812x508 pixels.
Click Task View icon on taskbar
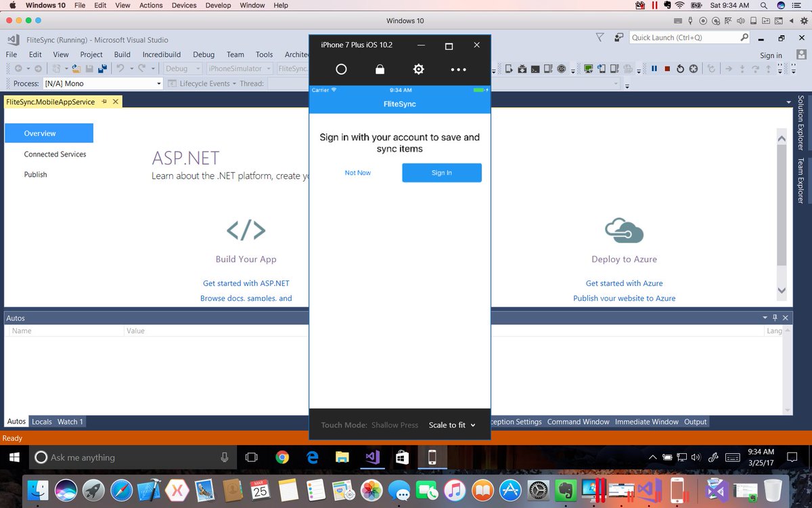[252, 457]
